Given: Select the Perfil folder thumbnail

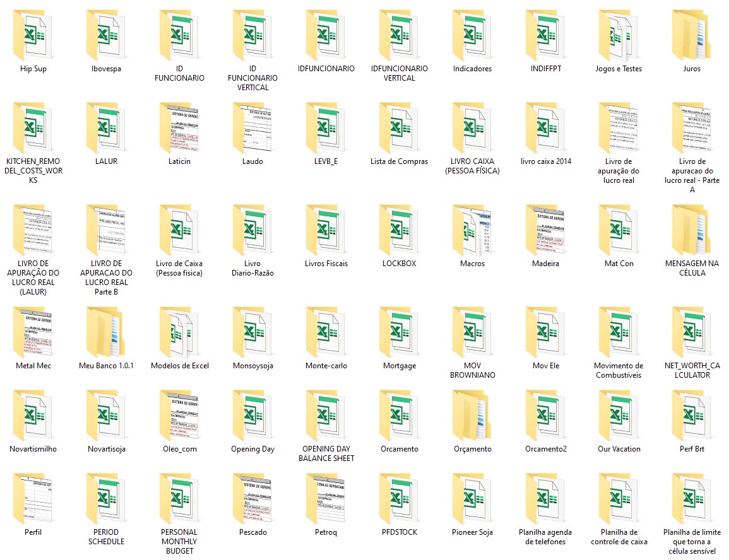Looking at the screenshot, I should [33, 499].
